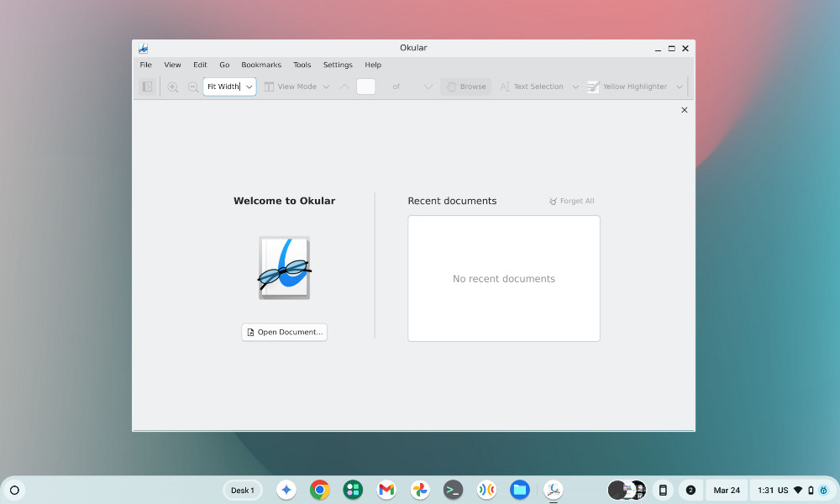Viewport: 840px width, 504px height.
Task: Click the Okular icon on the shelf
Action: click(554, 490)
